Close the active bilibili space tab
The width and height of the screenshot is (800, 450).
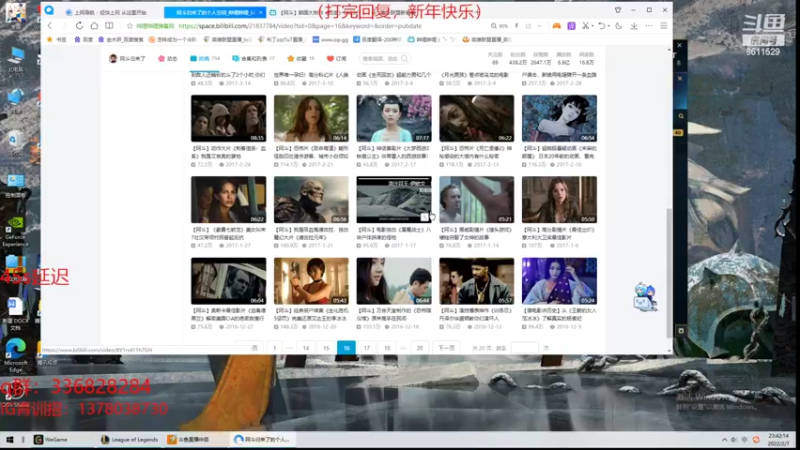(261, 12)
